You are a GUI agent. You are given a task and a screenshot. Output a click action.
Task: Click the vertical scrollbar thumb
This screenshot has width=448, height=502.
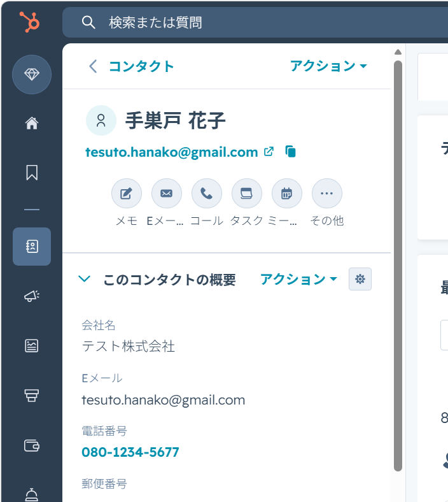[x=398, y=266]
